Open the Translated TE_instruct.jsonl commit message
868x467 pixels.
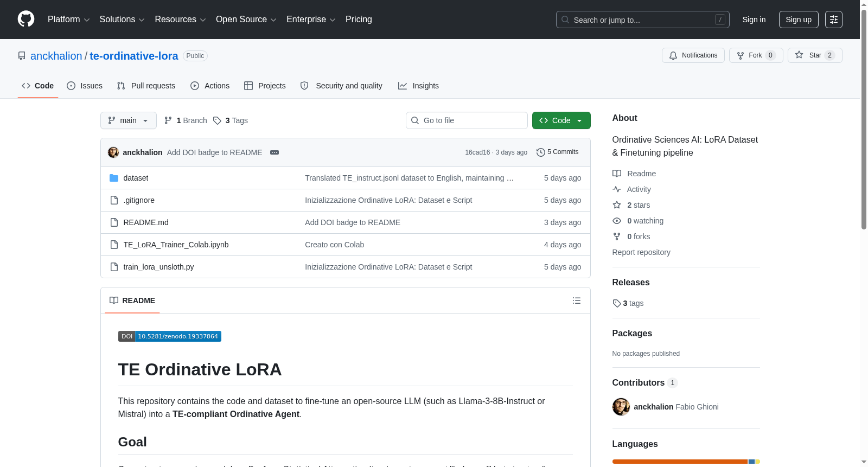[x=409, y=178]
